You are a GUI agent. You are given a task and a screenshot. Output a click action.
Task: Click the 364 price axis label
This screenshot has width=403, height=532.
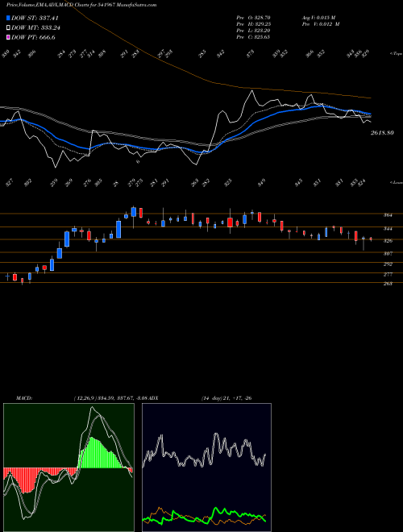coord(388,215)
